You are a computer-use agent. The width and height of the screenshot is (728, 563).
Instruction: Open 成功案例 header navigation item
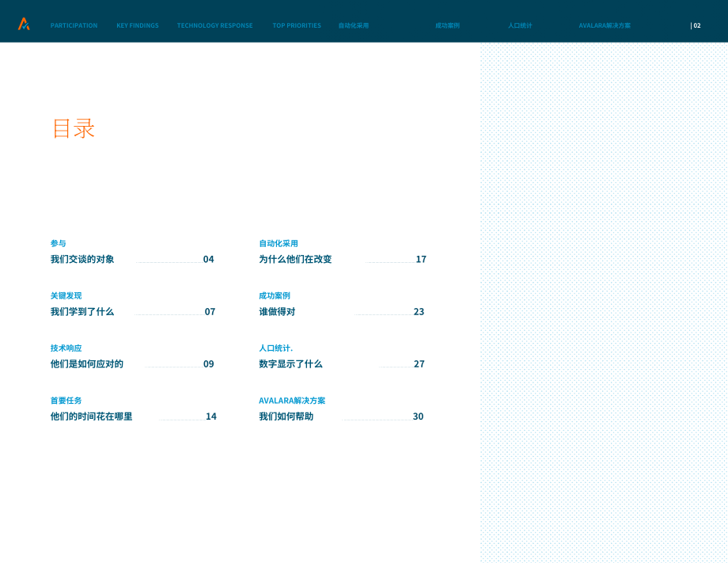click(447, 25)
